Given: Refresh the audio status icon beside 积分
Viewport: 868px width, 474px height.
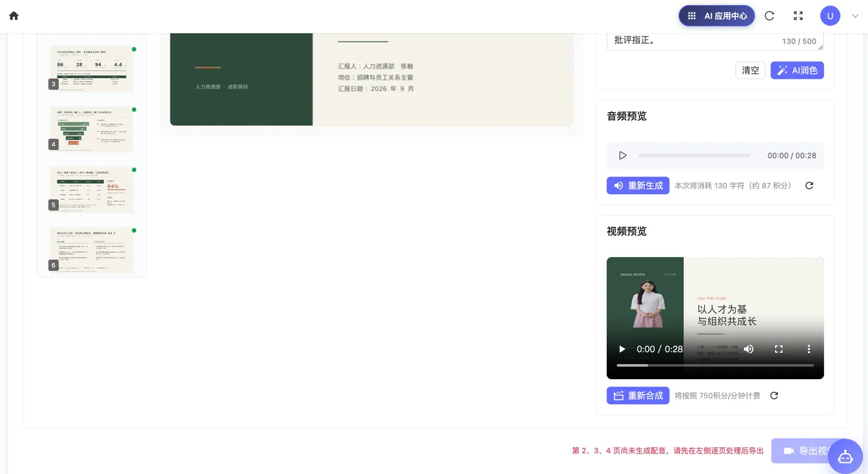Looking at the screenshot, I should tap(809, 185).
